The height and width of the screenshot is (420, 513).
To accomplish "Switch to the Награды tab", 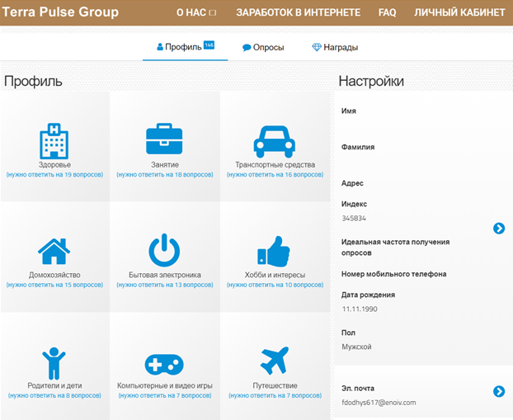I will [x=335, y=48].
